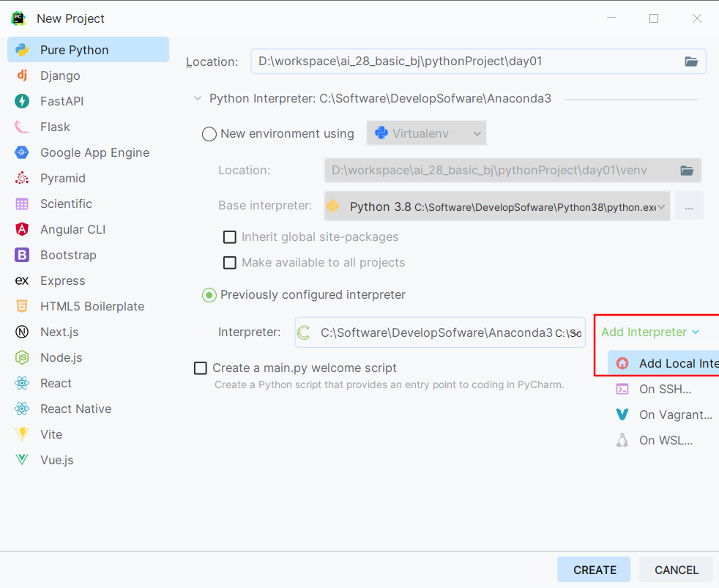Open the Virtualenv environment type dropdown
The height and width of the screenshot is (588, 719).
pyautogui.click(x=426, y=133)
